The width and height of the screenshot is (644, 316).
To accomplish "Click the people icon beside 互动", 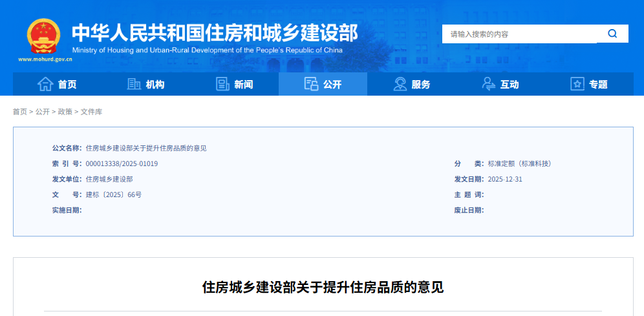I will 489,84.
